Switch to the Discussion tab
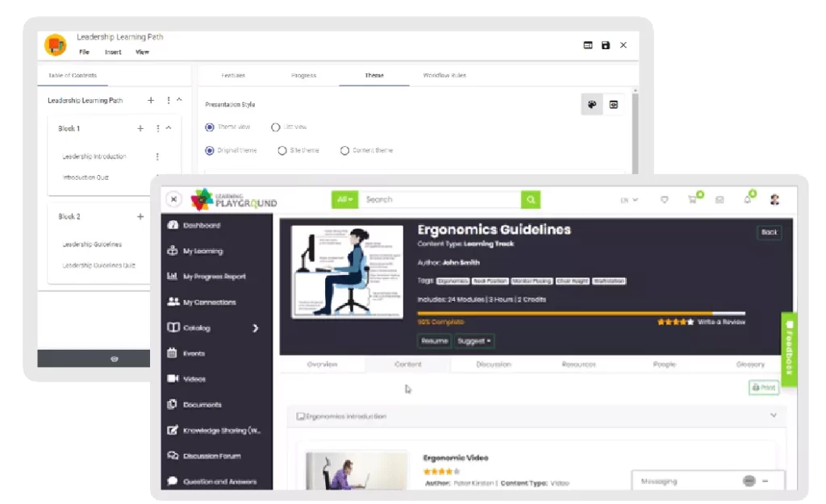 pyautogui.click(x=494, y=364)
